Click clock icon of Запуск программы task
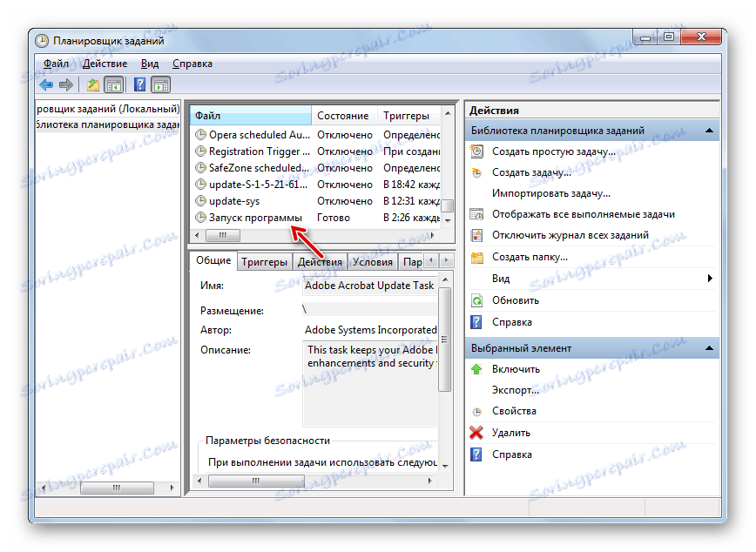 tap(200, 218)
